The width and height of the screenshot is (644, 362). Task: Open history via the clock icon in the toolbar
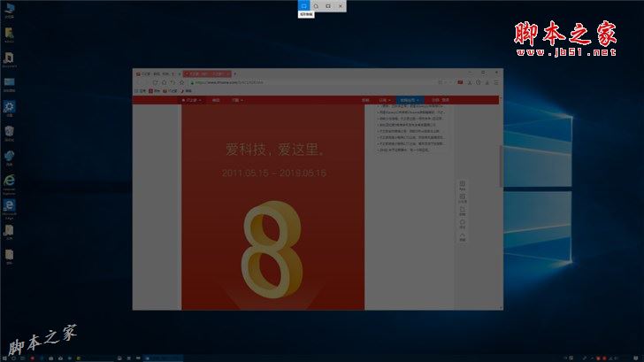(x=479, y=82)
